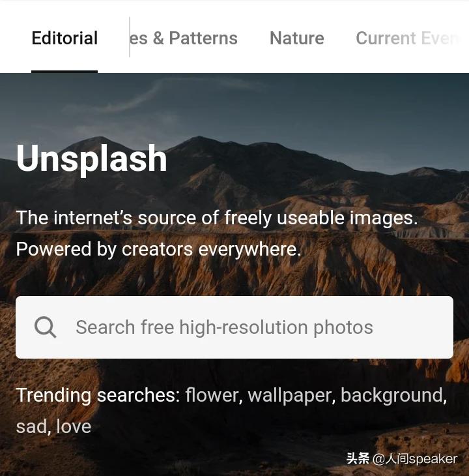This screenshot has width=469, height=476.
Task: Open the love trending search
Action: pyautogui.click(x=74, y=426)
